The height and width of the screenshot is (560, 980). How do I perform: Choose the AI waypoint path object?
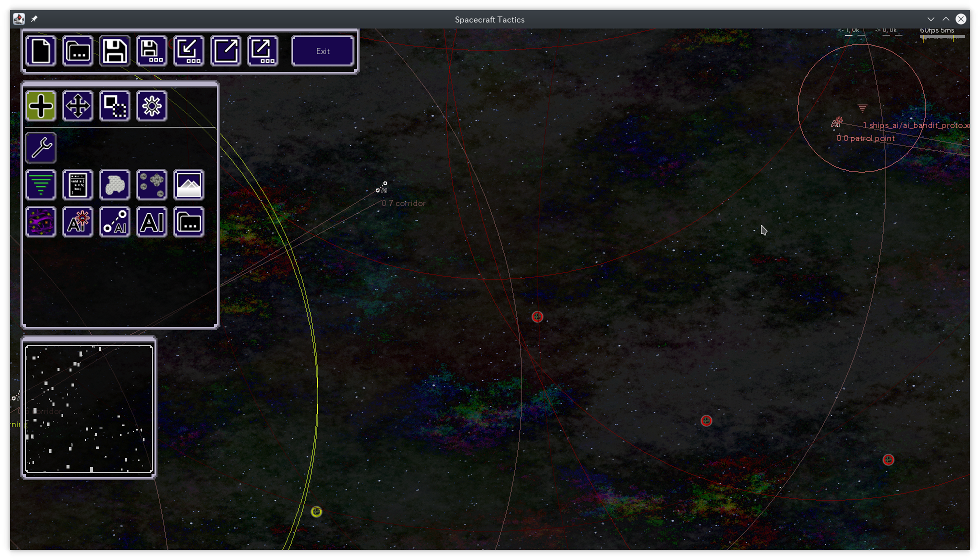coord(115,222)
